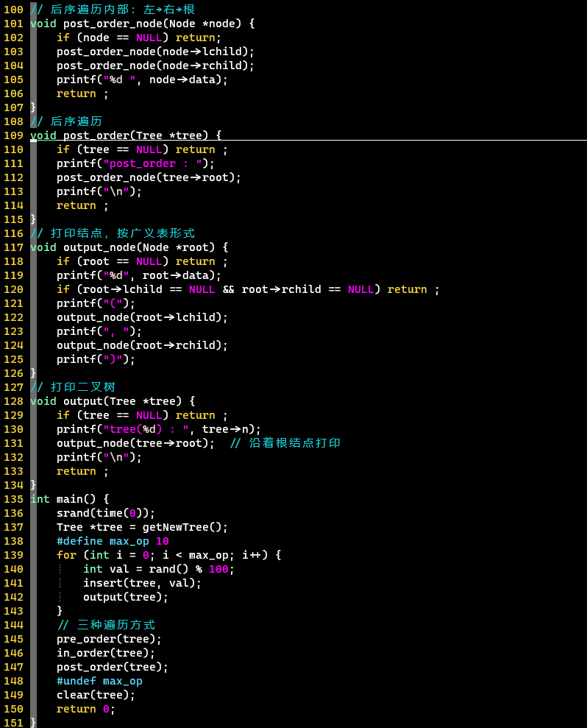Click the post_order(tree) call on line 147
Screen dimensions: 587x728
(113, 667)
